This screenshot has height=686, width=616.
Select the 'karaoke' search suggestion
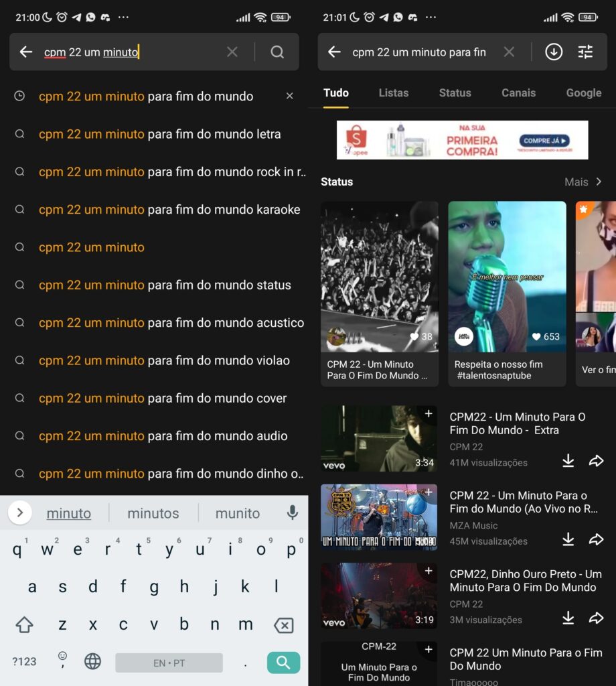(169, 210)
